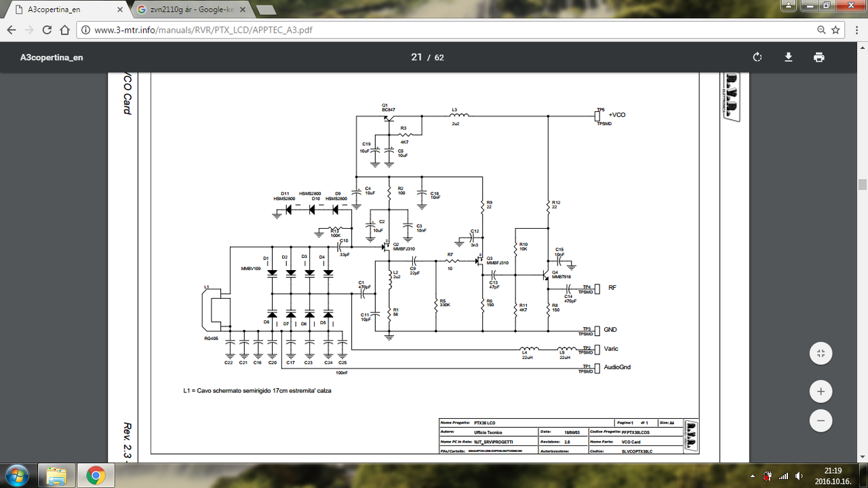Click the RG405 cable label
The height and width of the screenshot is (488, 868).
[x=211, y=337]
